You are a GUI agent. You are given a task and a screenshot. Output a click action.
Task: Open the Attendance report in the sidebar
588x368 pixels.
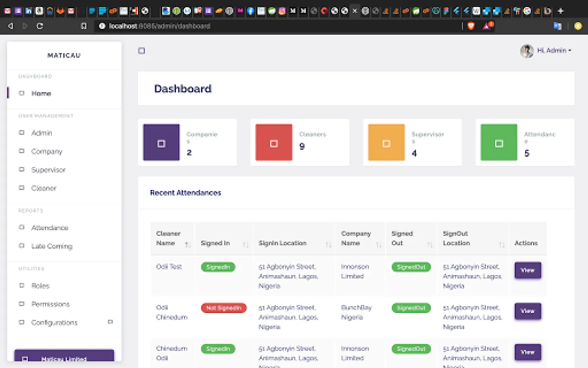click(50, 228)
